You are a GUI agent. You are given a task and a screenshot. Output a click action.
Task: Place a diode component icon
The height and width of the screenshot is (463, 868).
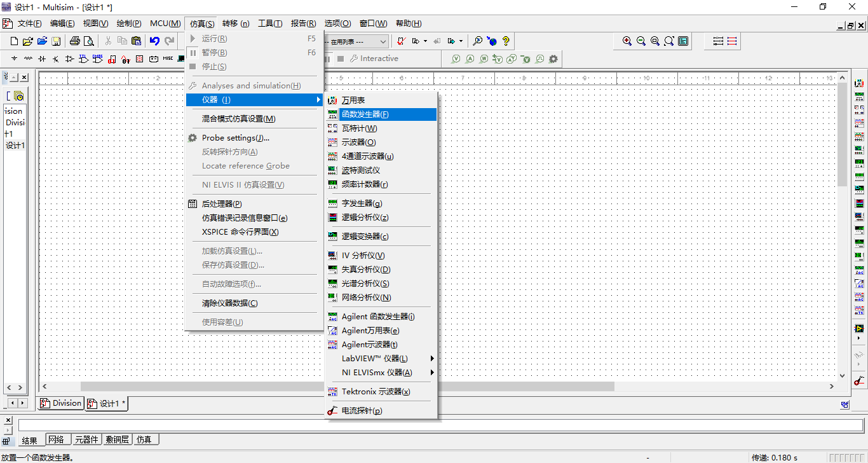42,59
